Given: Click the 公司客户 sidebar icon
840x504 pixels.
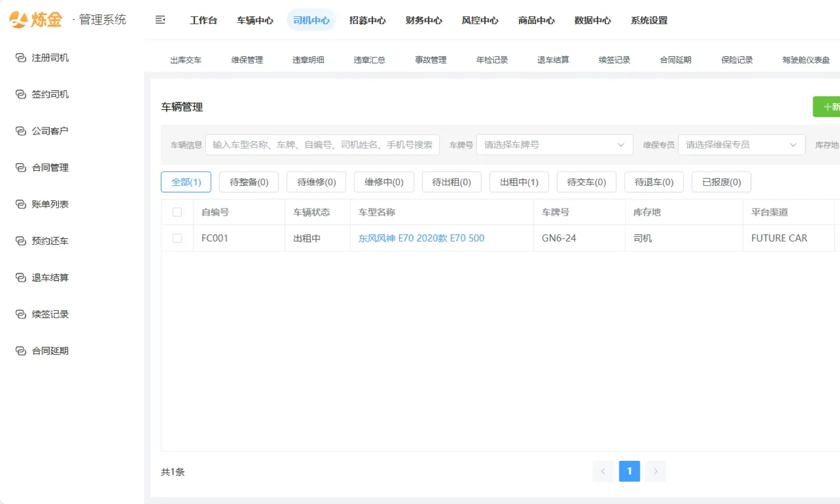Looking at the screenshot, I should (21, 131).
